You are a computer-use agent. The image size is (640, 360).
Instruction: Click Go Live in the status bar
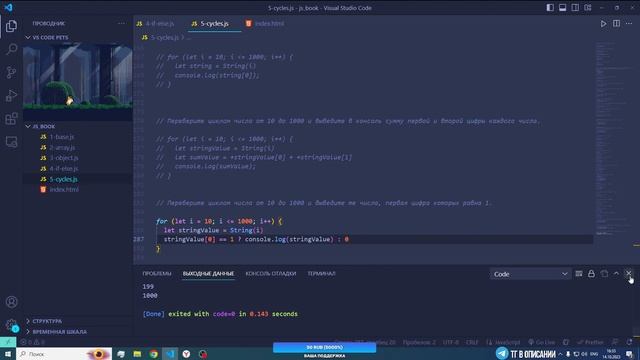click(x=542, y=342)
